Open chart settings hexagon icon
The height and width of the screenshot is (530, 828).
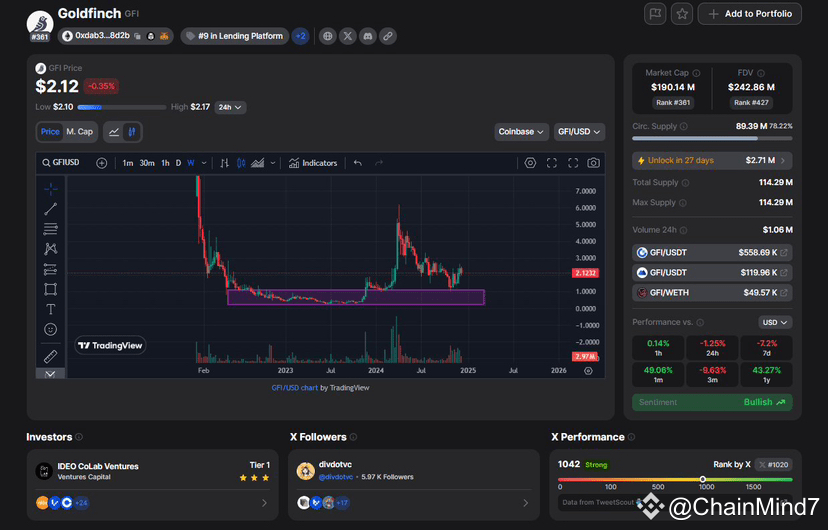tap(530, 163)
